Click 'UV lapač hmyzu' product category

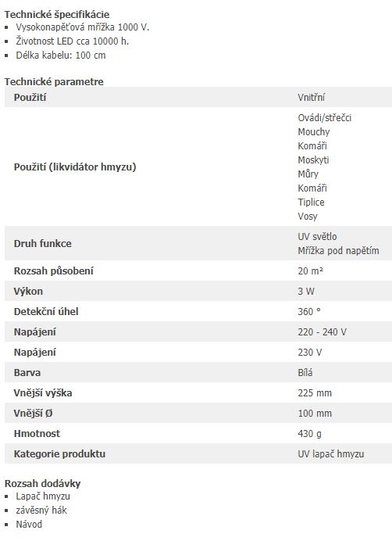(330, 454)
